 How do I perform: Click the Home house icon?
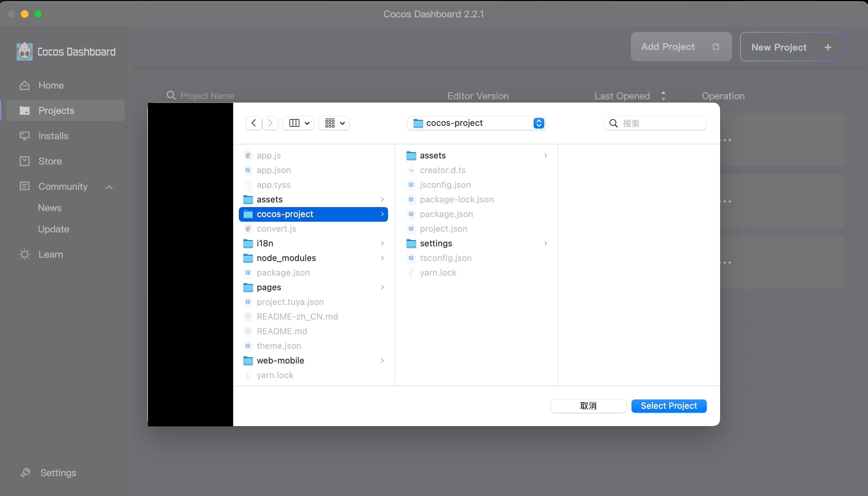pyautogui.click(x=25, y=85)
